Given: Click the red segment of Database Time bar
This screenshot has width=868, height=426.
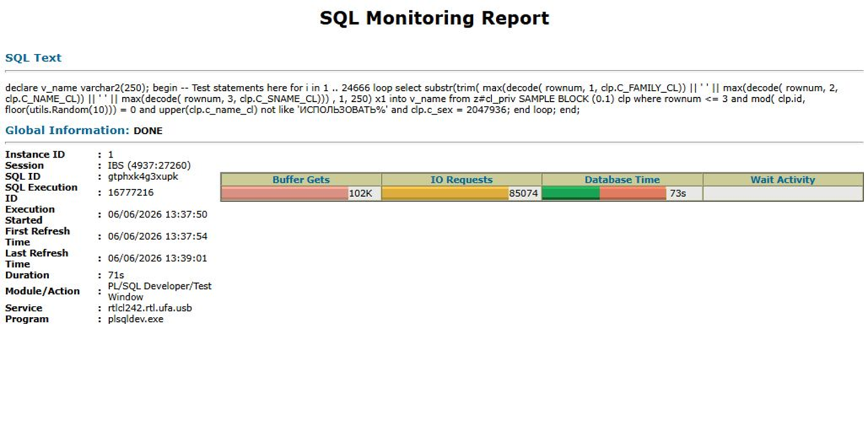Looking at the screenshot, I should click(633, 193).
